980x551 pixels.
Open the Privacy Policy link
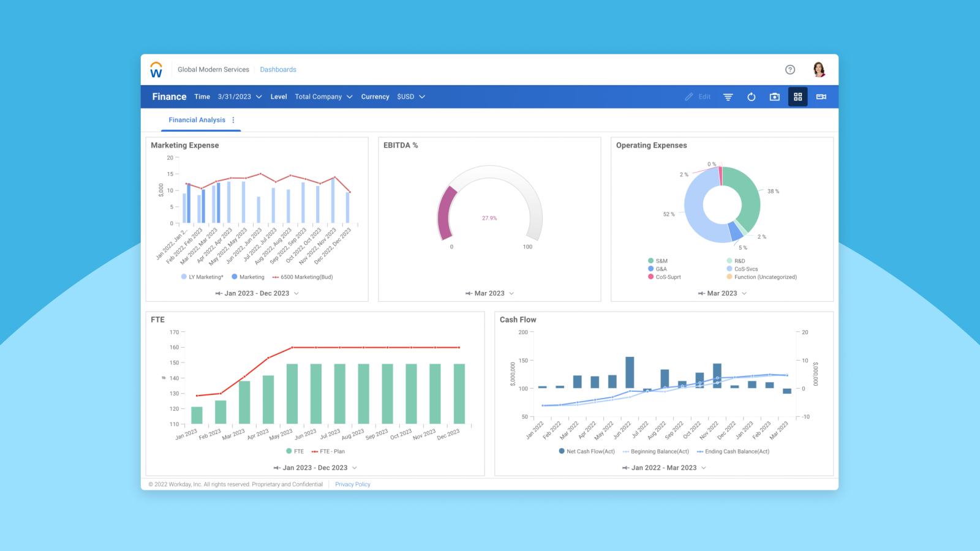(352, 484)
